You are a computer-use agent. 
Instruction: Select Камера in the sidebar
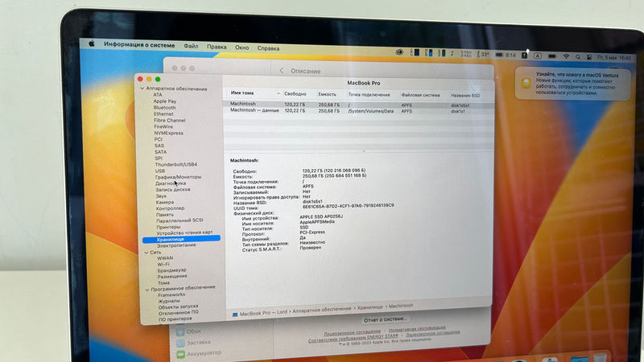165,202
